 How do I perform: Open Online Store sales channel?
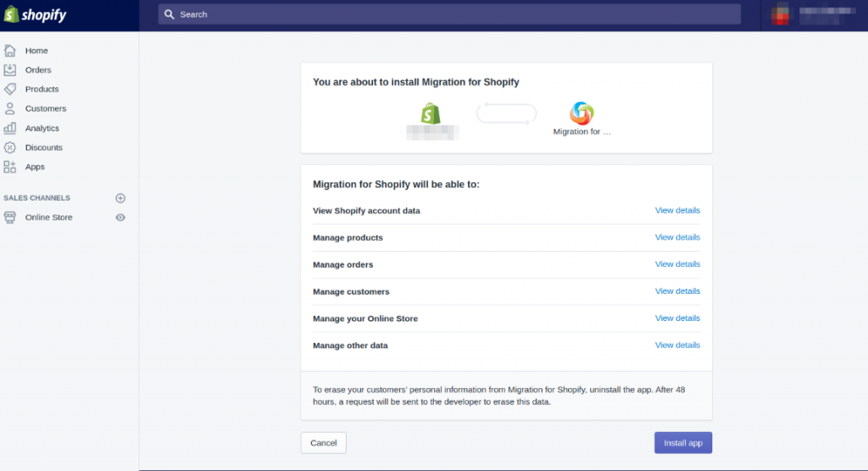(48, 218)
